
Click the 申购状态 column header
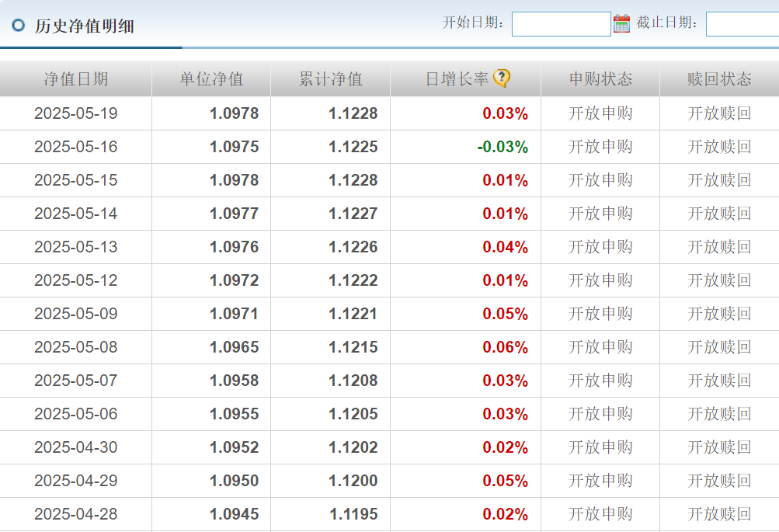point(600,79)
